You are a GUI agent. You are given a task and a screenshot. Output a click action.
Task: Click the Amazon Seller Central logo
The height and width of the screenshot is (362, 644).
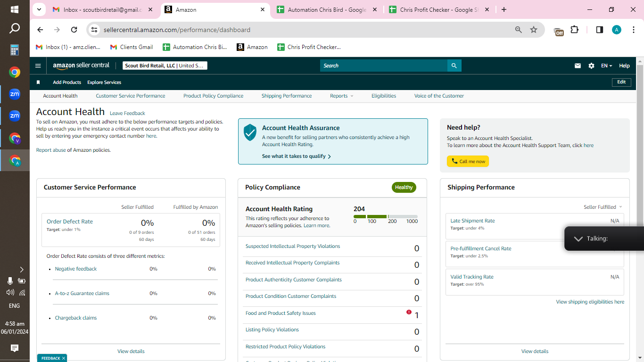click(x=81, y=66)
